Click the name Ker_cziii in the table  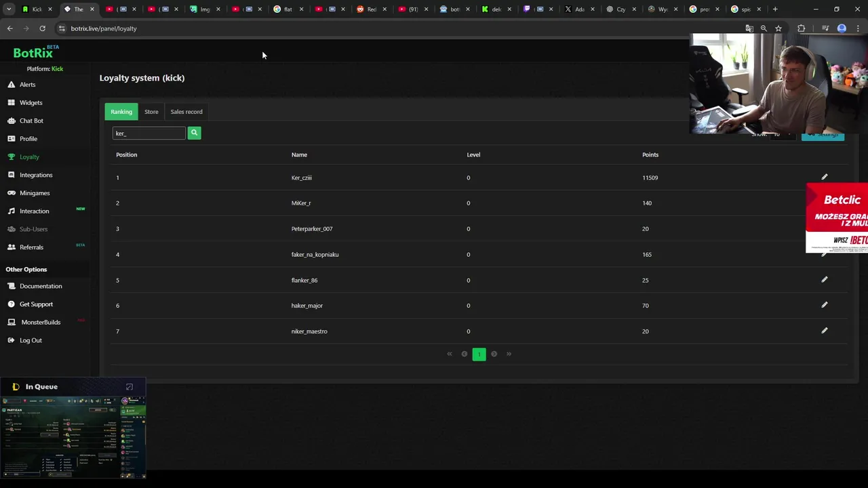(302, 178)
